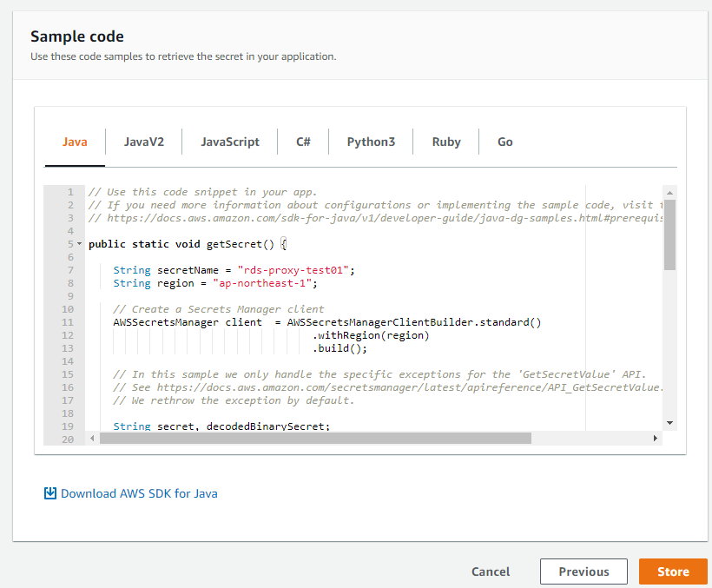
Task: Switch to the JavaV2 tab
Action: coord(144,142)
